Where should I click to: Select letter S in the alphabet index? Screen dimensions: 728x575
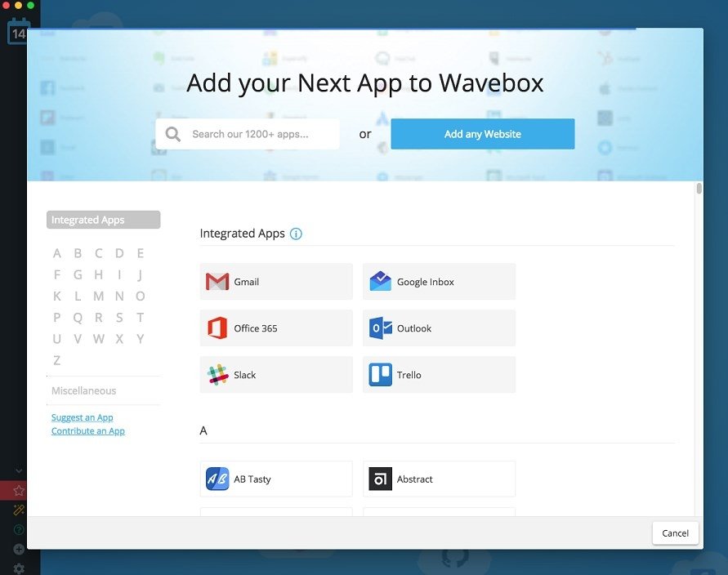(120, 318)
